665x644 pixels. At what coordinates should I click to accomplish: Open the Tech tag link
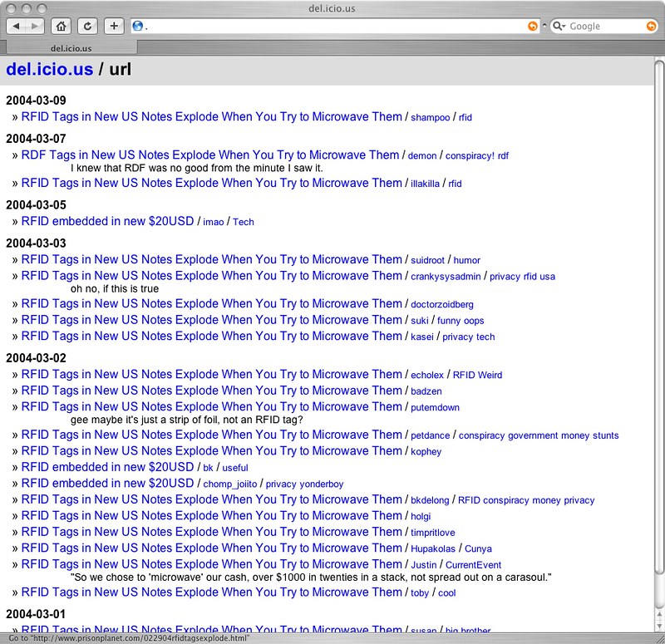tap(243, 222)
